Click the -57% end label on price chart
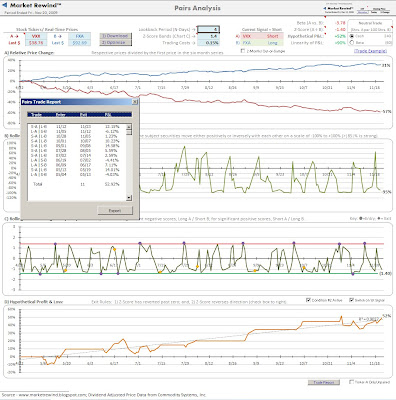The image size is (396, 400). [386, 112]
